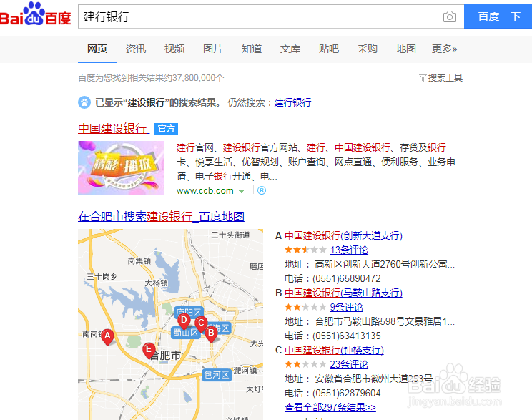Image resolution: width=532 pixels, height=420 pixels.
Task: Open camera image search icon
Action: pos(450,16)
